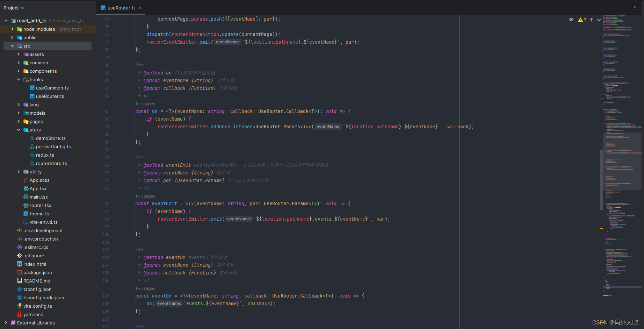This screenshot has width=644, height=329.
Task: Expand the models folder
Action: click(19, 113)
